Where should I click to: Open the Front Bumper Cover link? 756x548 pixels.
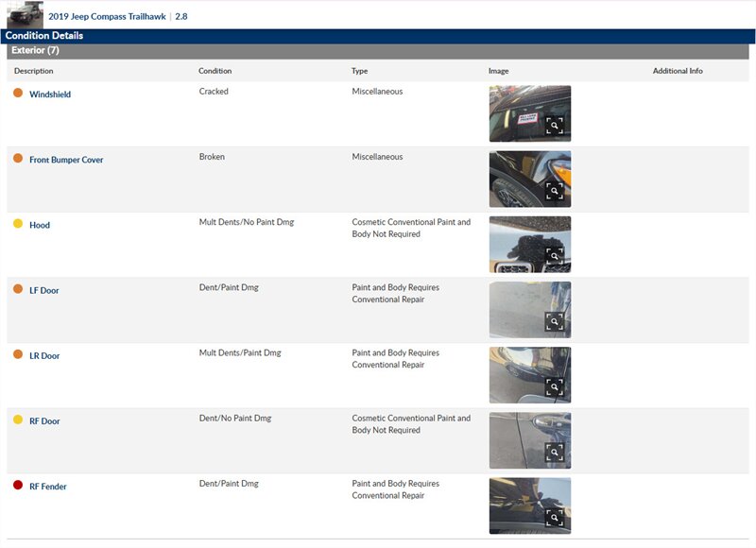click(66, 160)
